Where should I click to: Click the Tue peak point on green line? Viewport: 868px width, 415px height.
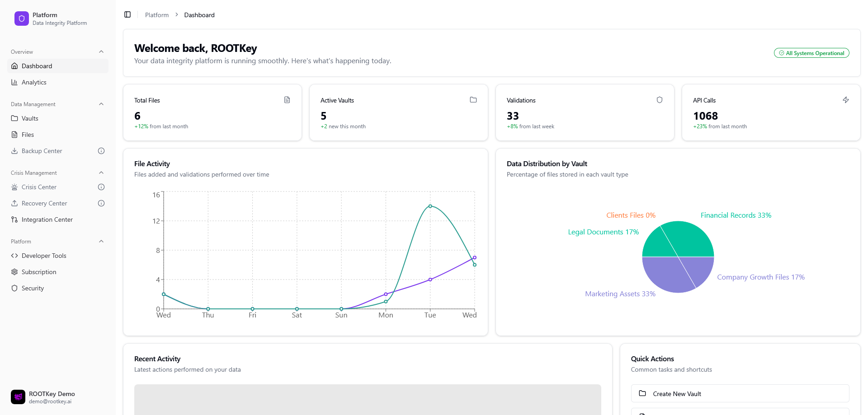click(x=430, y=206)
